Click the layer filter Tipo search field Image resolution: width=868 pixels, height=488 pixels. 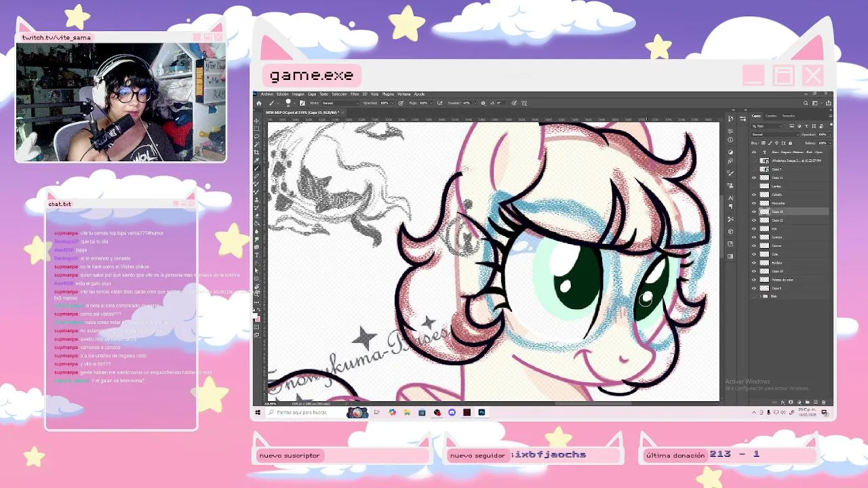click(x=767, y=126)
